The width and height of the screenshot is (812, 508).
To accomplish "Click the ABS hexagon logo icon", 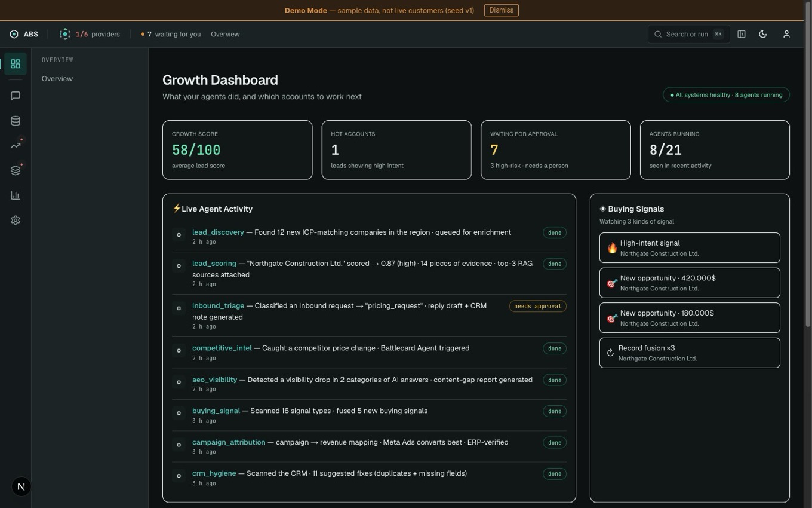I will (x=14, y=34).
